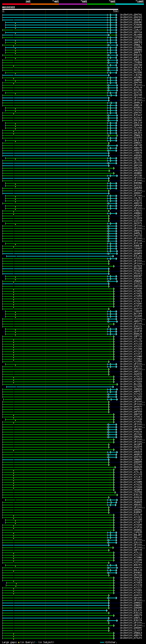The height and width of the screenshot is (644, 146).
Task: Select hit label UniRef100_Q9LEI9
Action: coord(131,123)
